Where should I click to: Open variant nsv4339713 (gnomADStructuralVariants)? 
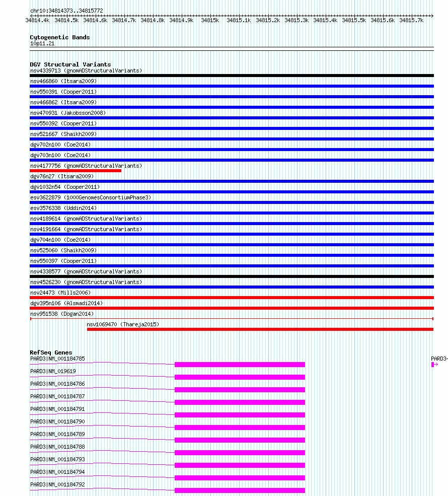(86, 70)
